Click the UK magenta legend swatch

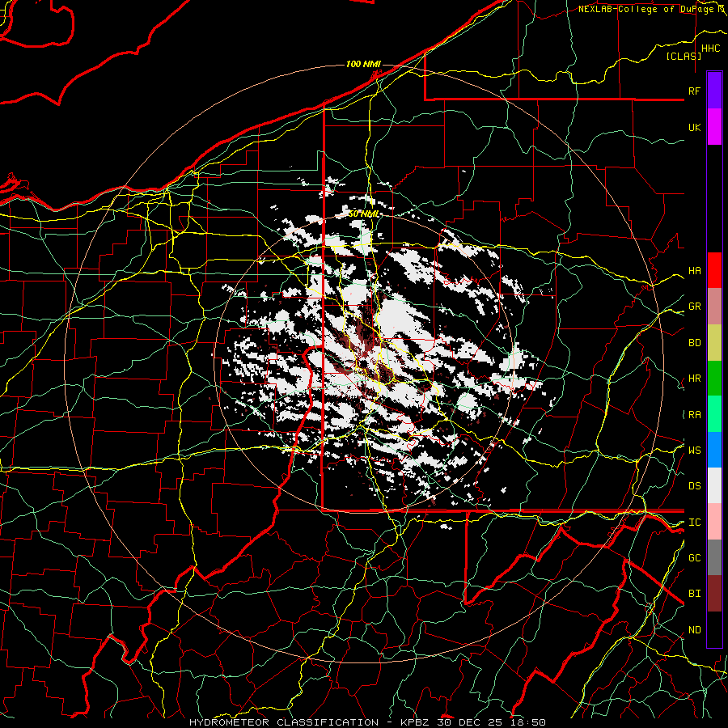pos(714,127)
